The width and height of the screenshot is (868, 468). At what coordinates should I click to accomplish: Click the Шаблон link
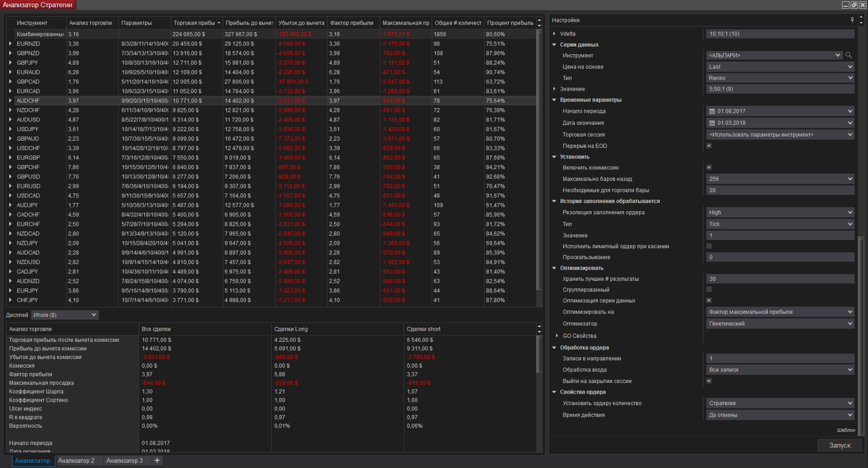coord(846,430)
